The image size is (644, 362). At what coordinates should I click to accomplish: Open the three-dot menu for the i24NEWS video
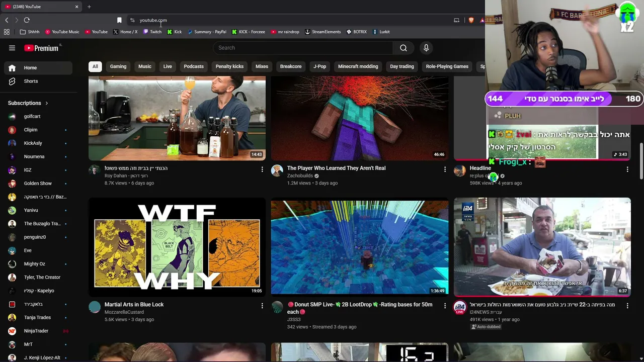[x=627, y=306]
